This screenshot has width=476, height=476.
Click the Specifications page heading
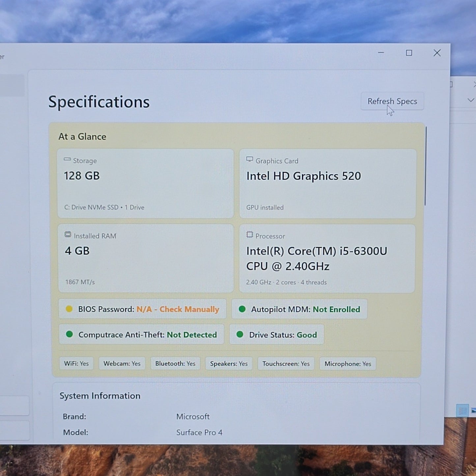pyautogui.click(x=99, y=102)
